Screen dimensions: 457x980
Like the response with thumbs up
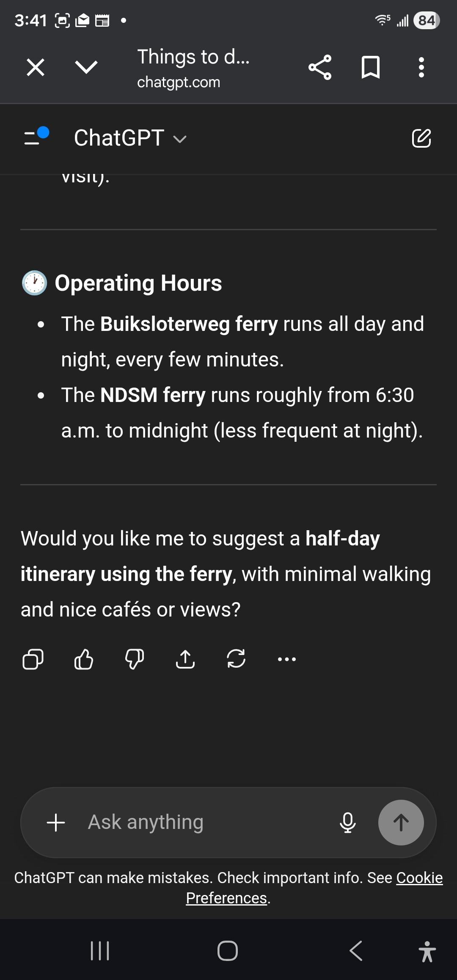click(x=83, y=659)
